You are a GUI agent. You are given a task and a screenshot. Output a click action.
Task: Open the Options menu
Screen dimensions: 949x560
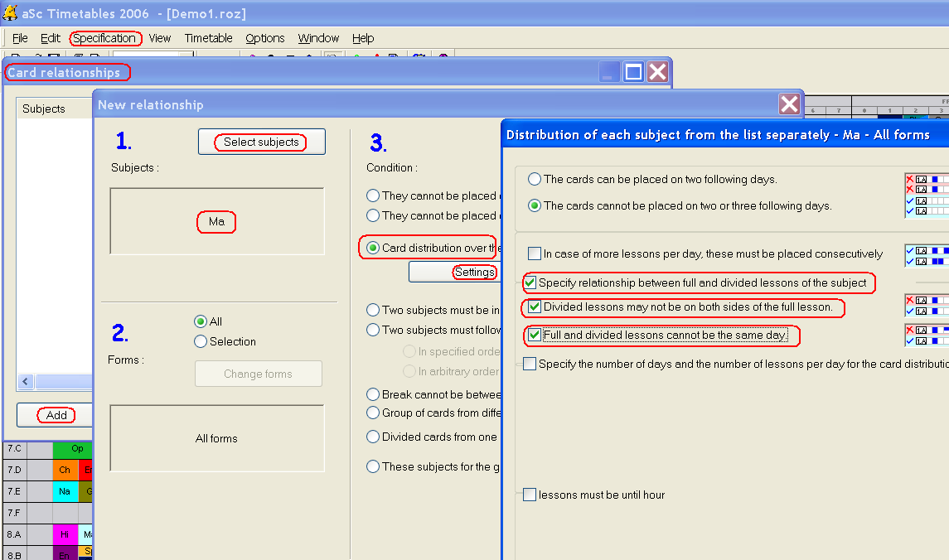[x=265, y=38]
